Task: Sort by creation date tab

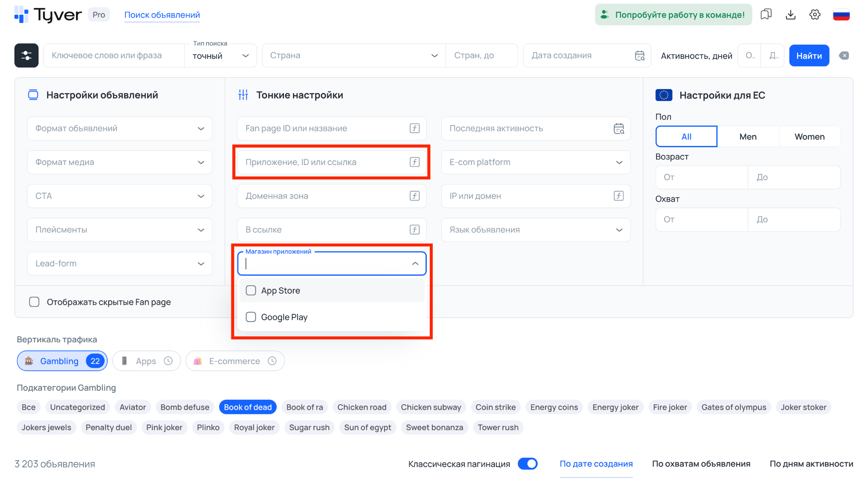Action: [x=596, y=464]
